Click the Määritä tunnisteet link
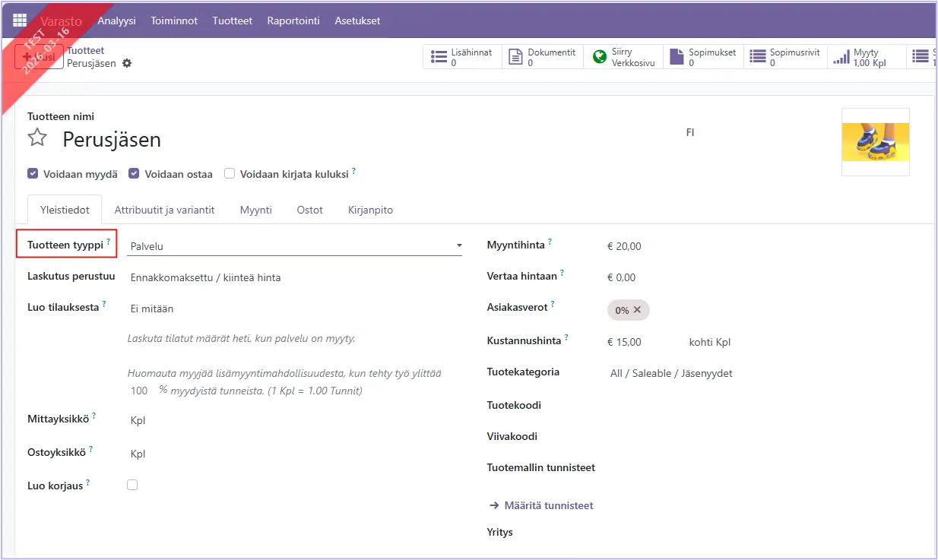The image size is (938, 560). [x=548, y=505]
